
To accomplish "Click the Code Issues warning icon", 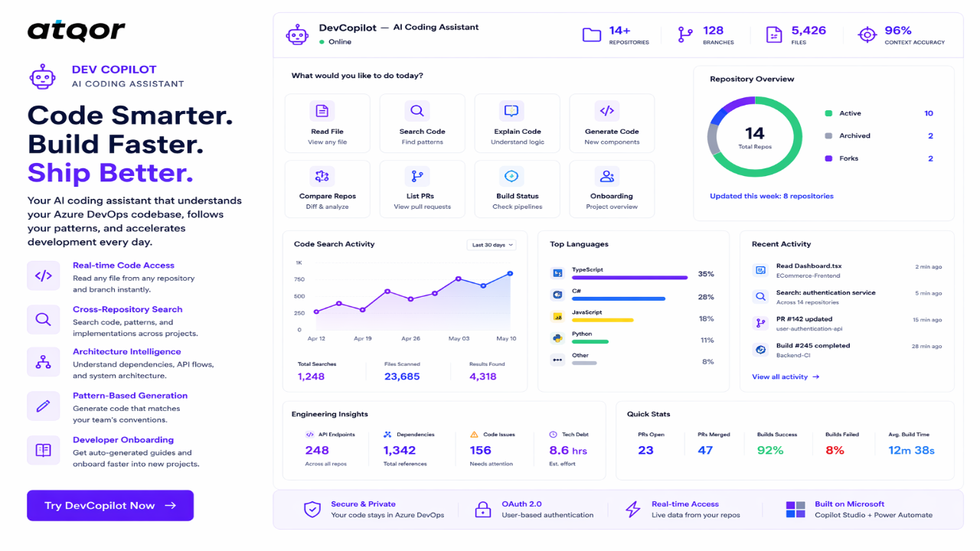I will tap(475, 435).
